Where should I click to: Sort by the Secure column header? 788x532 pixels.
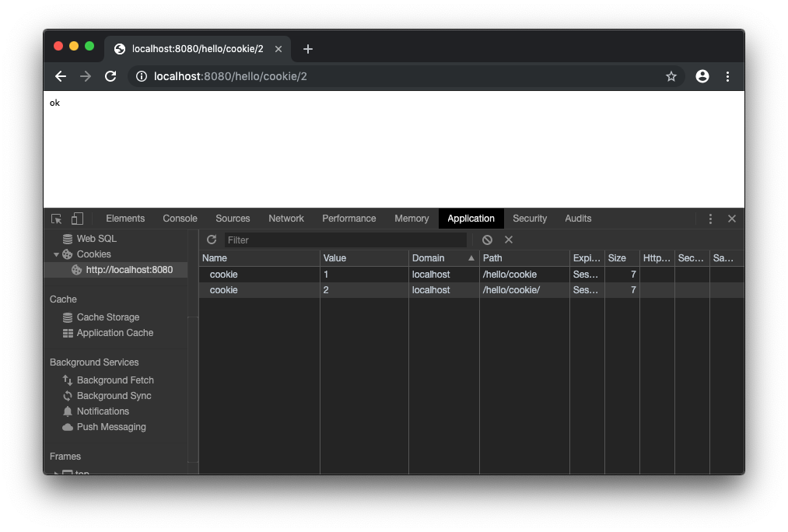pos(692,258)
